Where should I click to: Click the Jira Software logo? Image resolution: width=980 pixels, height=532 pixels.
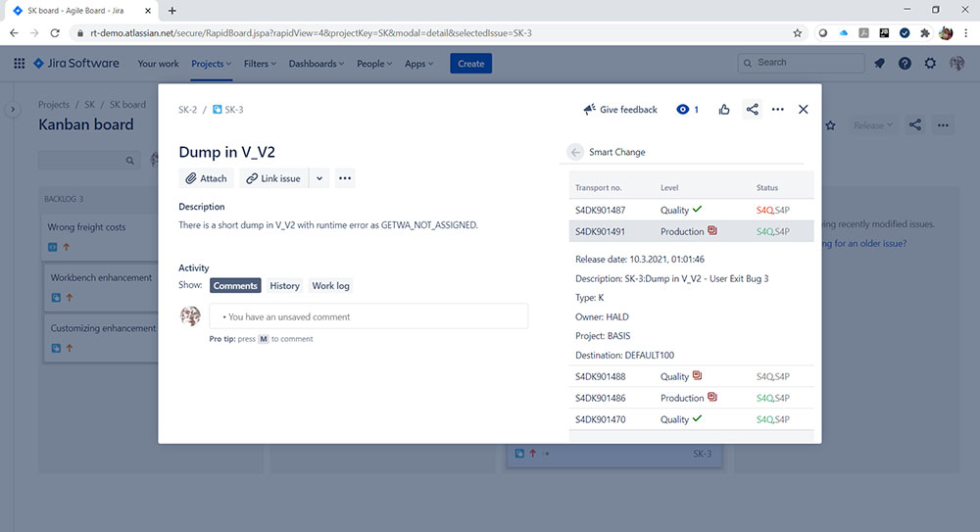coord(76,63)
